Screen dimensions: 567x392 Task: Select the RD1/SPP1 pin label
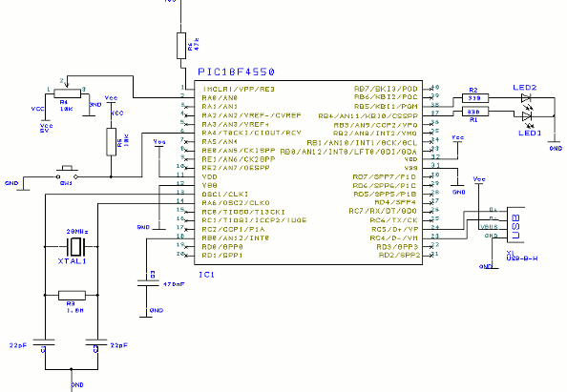pyautogui.click(x=222, y=256)
